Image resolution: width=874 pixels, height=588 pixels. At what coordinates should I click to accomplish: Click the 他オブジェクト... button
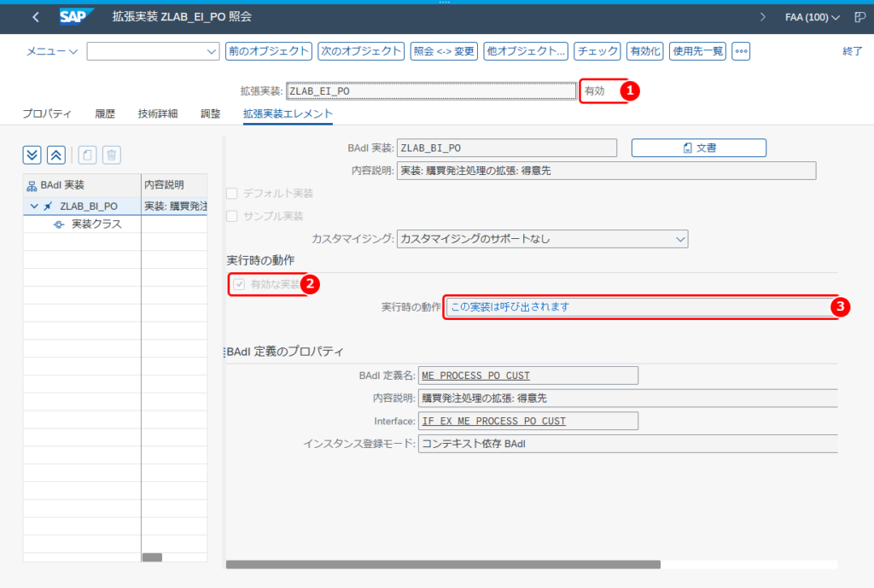tap(526, 51)
